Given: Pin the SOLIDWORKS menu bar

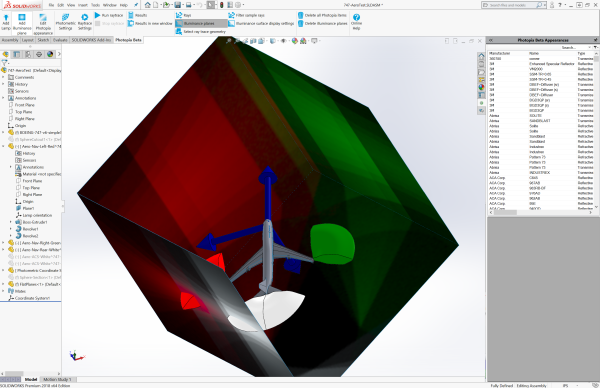Looking at the screenshot, I should coord(136,5).
